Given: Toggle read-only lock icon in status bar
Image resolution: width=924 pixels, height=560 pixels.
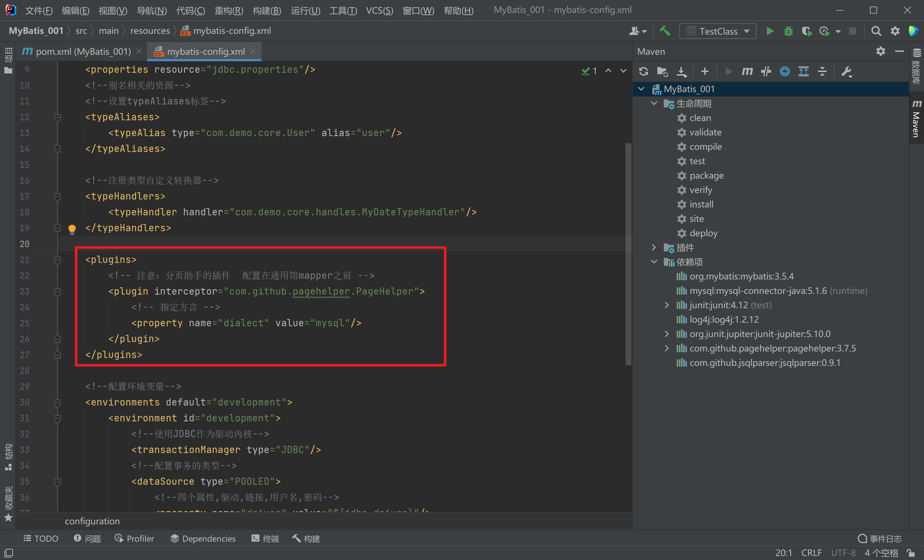Looking at the screenshot, I should 911,552.
